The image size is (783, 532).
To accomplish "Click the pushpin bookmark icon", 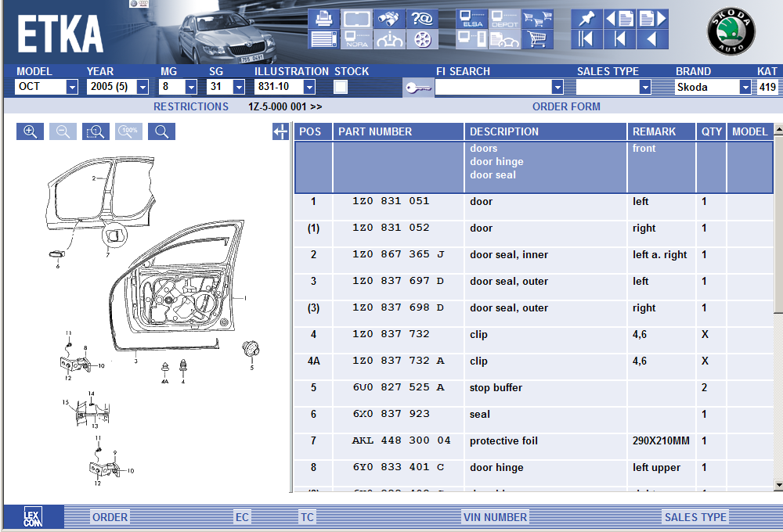I will click(586, 19).
